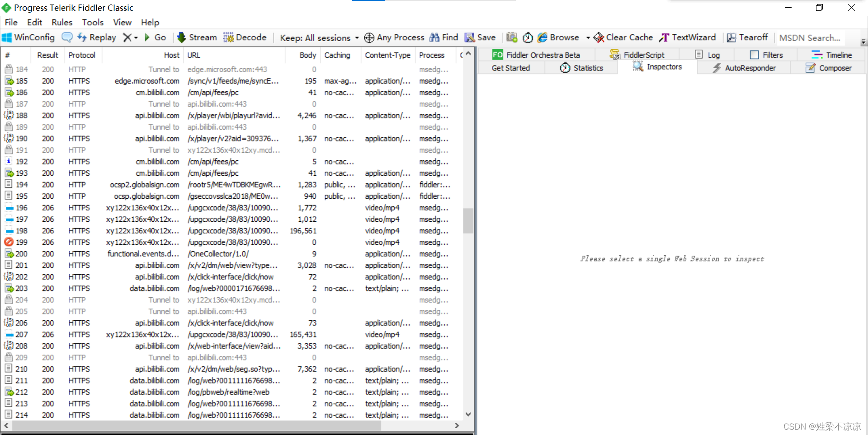
Task: Switch to the FiddlerScript tab
Action: pyautogui.click(x=637, y=55)
